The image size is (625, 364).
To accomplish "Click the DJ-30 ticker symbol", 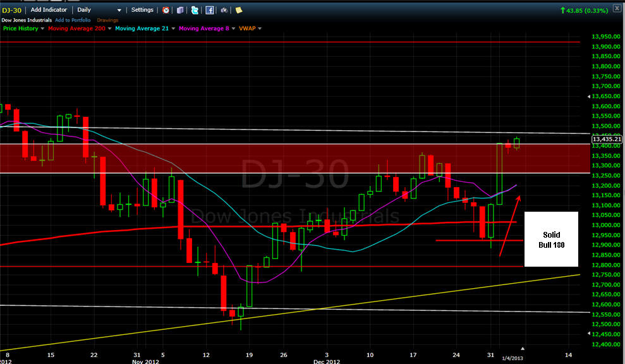I will click(x=11, y=10).
